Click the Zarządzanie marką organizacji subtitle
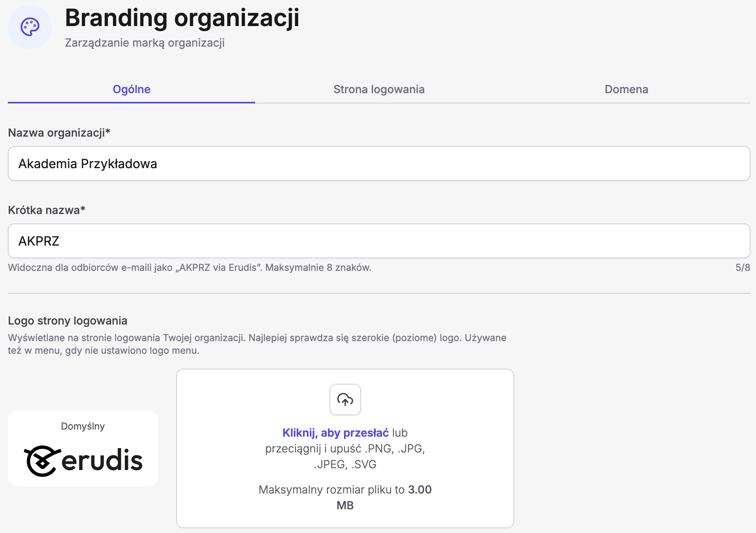 coord(145,43)
